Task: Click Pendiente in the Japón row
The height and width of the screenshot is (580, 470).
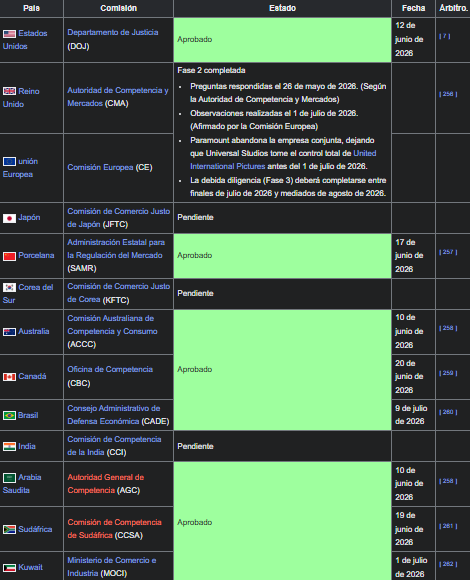Action: pos(195,218)
